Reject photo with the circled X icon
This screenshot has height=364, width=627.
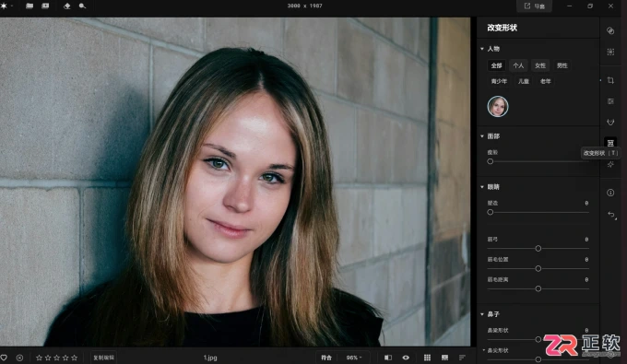click(19, 358)
